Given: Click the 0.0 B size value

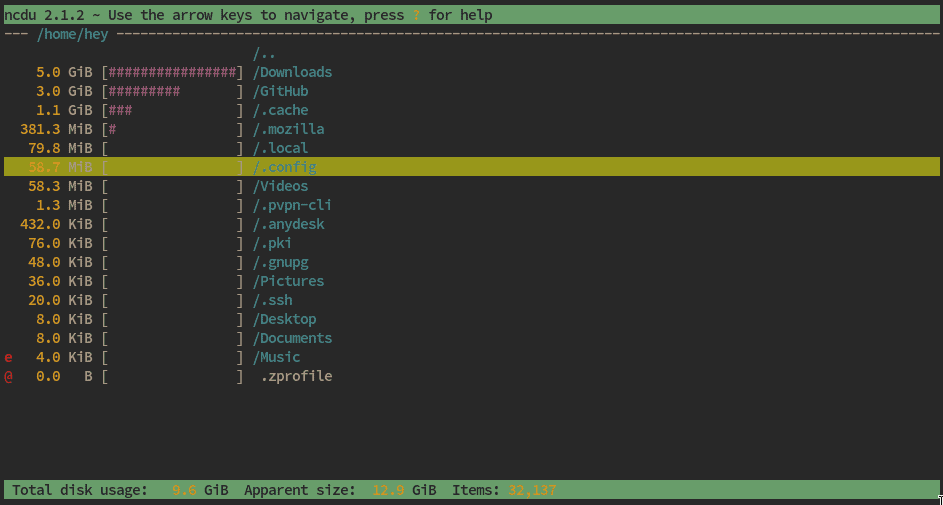Looking at the screenshot, I should pos(64,377).
